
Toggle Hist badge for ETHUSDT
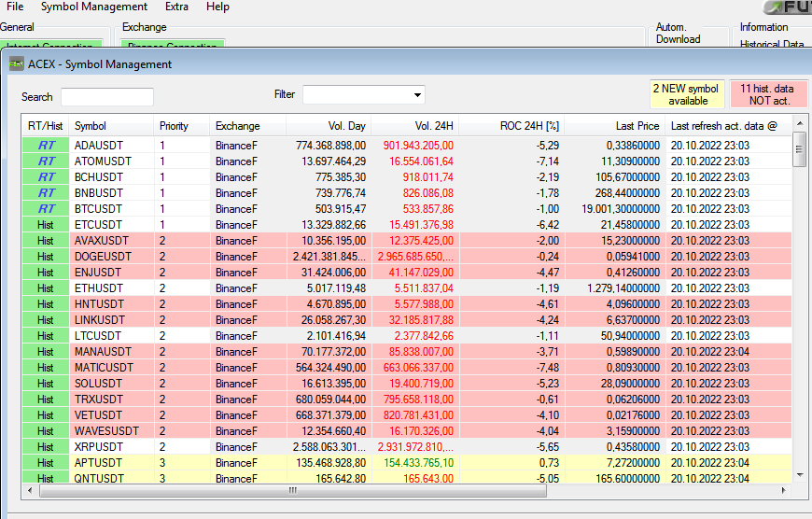tap(46, 288)
